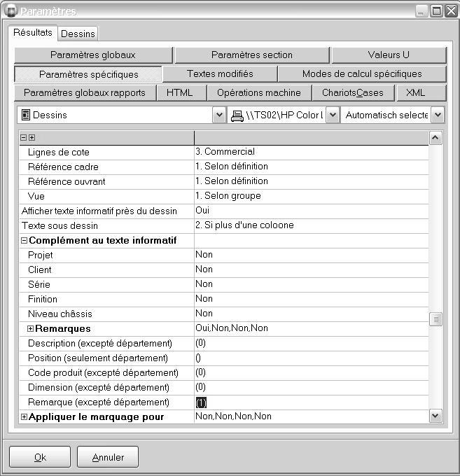Click the Non value of Client
Screen dimensions: 460x476
pos(204,269)
